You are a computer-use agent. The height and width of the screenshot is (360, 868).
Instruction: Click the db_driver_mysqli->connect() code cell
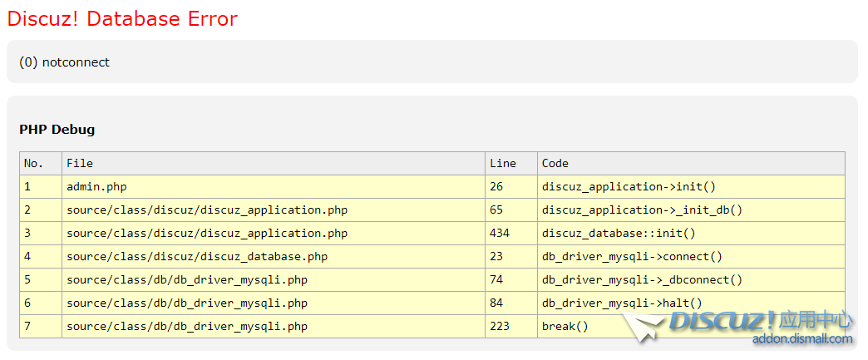pyautogui.click(x=632, y=257)
